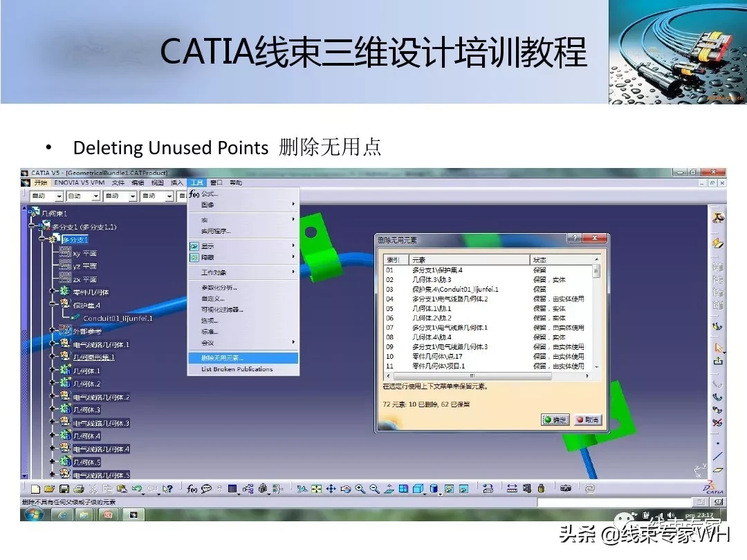747x560 pixels.
Task: Click the Zoom Out magnifier icon
Action: coord(374,489)
